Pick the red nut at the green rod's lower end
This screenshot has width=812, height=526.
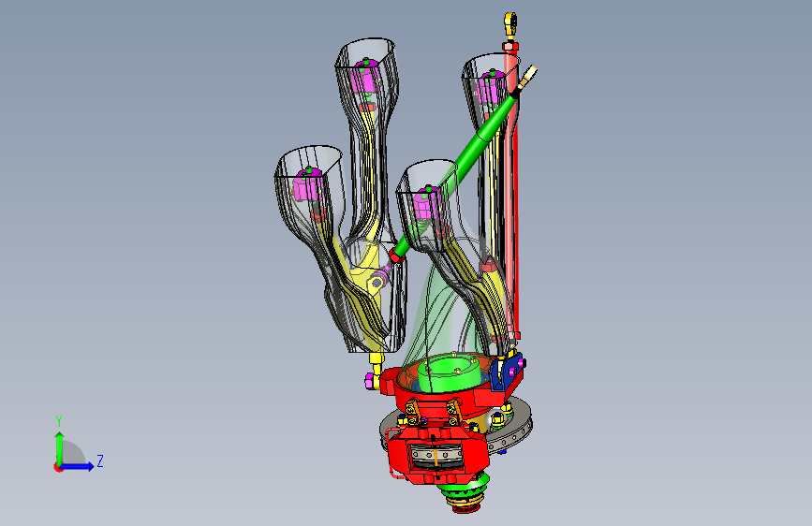click(x=397, y=255)
